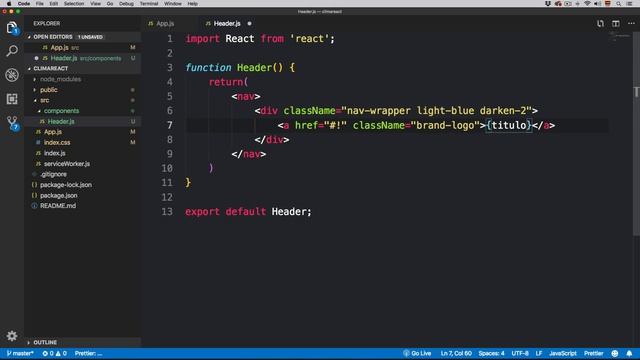Open the Search view in activity bar

pyautogui.click(x=12, y=51)
